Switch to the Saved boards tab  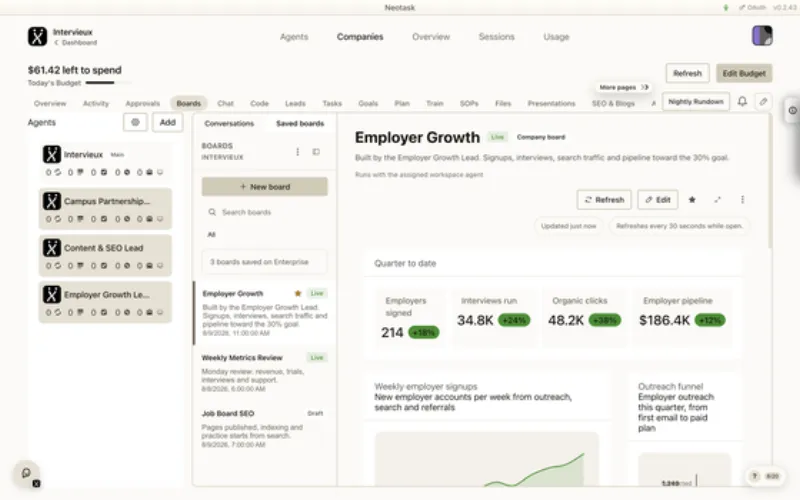click(x=300, y=123)
